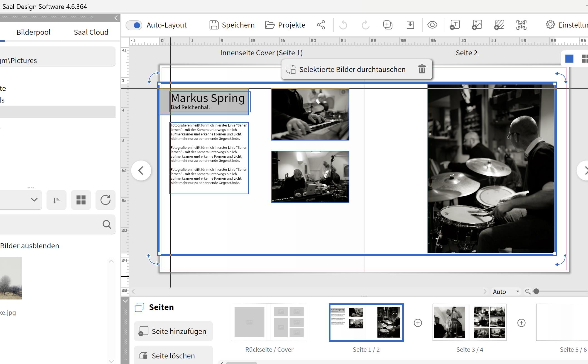Click the add image icon in toolbar
This screenshot has height=364, width=588.
point(477,25)
